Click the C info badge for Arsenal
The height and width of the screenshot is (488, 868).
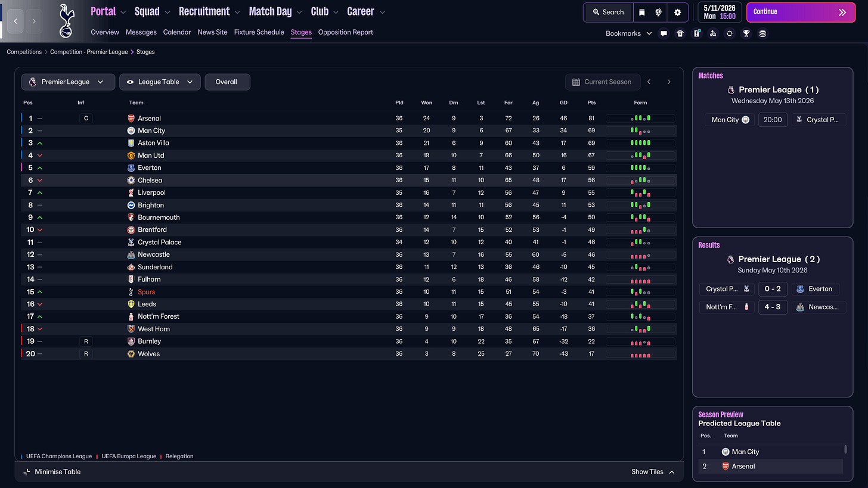point(86,118)
